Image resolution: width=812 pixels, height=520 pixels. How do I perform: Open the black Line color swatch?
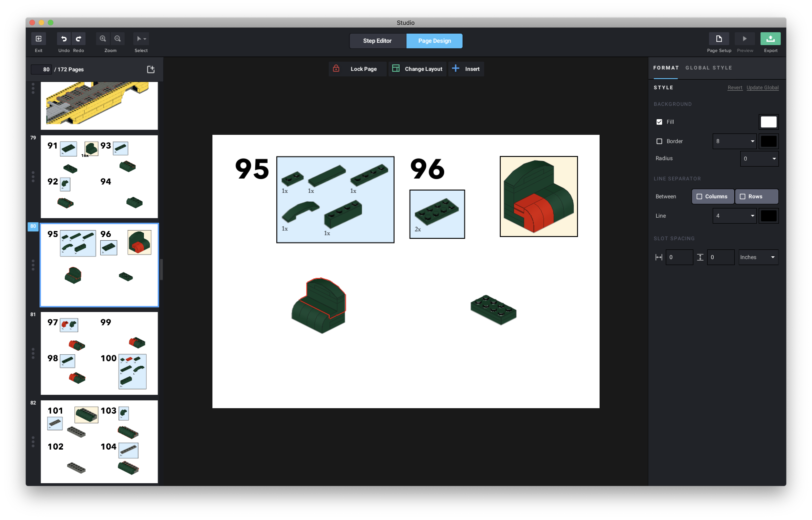(769, 216)
